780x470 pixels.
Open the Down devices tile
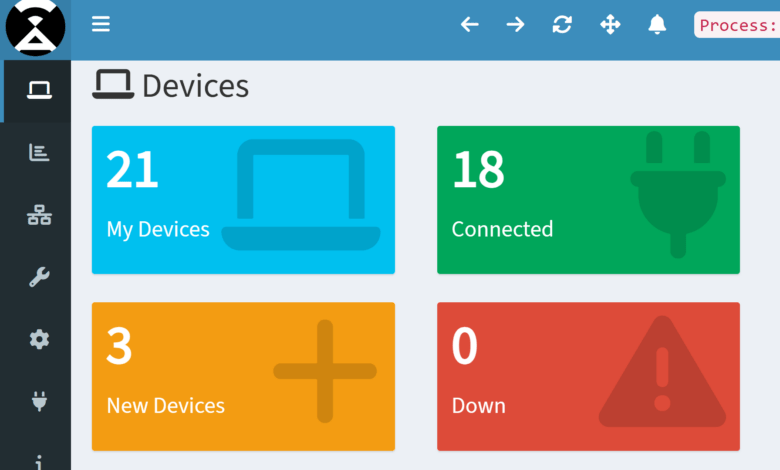pyautogui.click(x=588, y=376)
